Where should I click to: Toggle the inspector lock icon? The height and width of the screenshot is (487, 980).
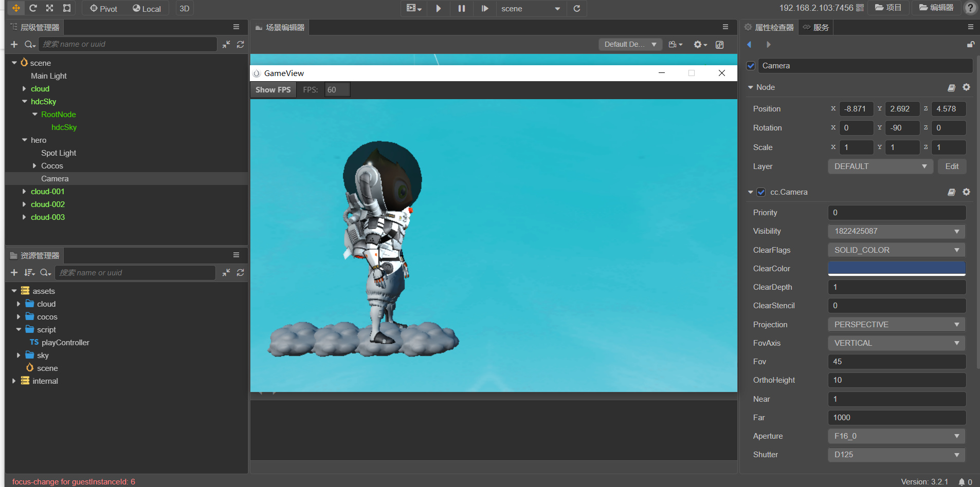(x=970, y=45)
